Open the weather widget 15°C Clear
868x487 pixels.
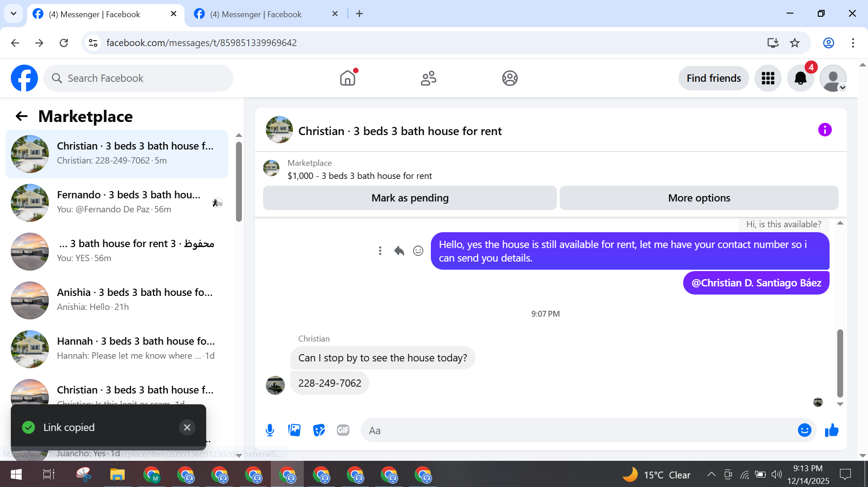click(x=656, y=474)
